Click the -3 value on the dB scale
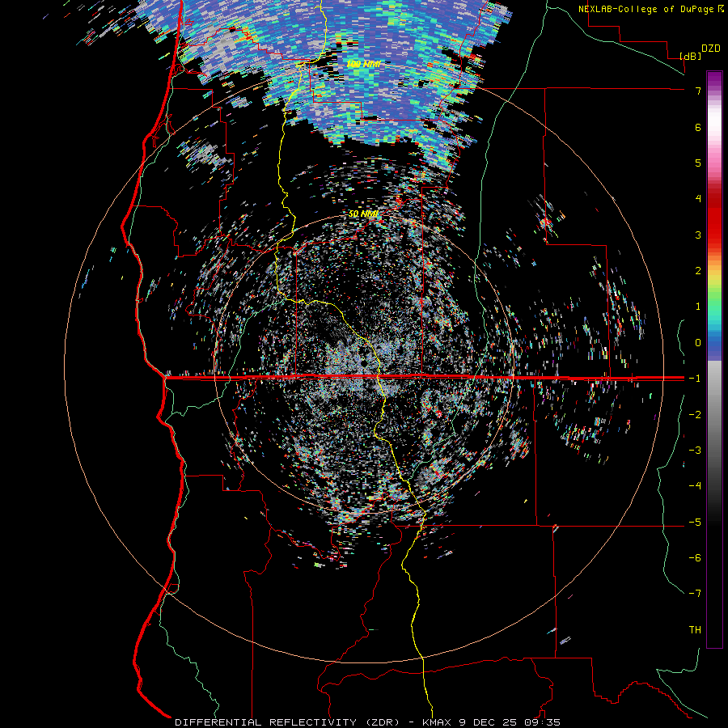The width and height of the screenshot is (728, 728). coord(695,451)
